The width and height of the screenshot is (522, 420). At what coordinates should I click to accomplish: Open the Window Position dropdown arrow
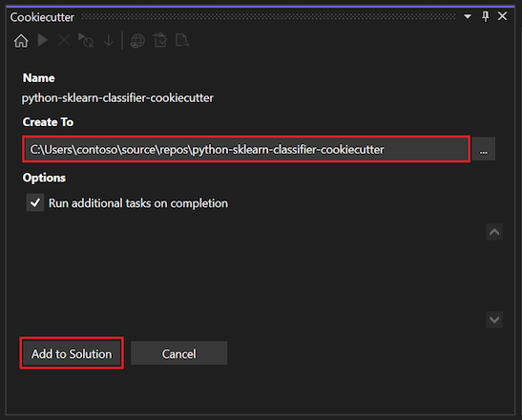coord(468,16)
